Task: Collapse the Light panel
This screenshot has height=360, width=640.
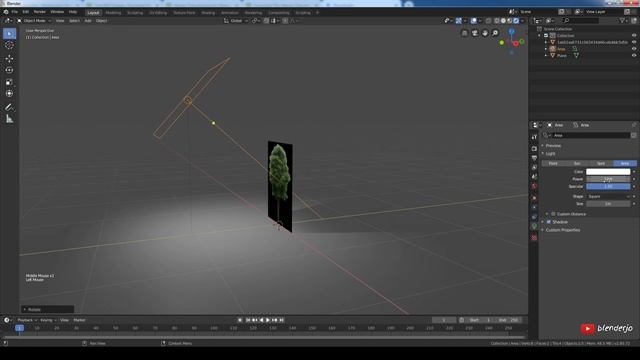Action: coord(550,153)
